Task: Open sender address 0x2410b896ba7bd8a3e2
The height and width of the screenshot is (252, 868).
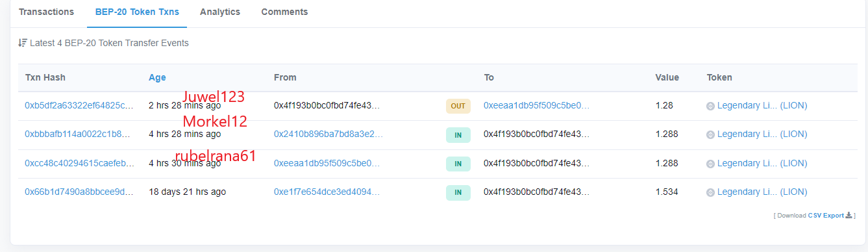Action: pos(329,134)
